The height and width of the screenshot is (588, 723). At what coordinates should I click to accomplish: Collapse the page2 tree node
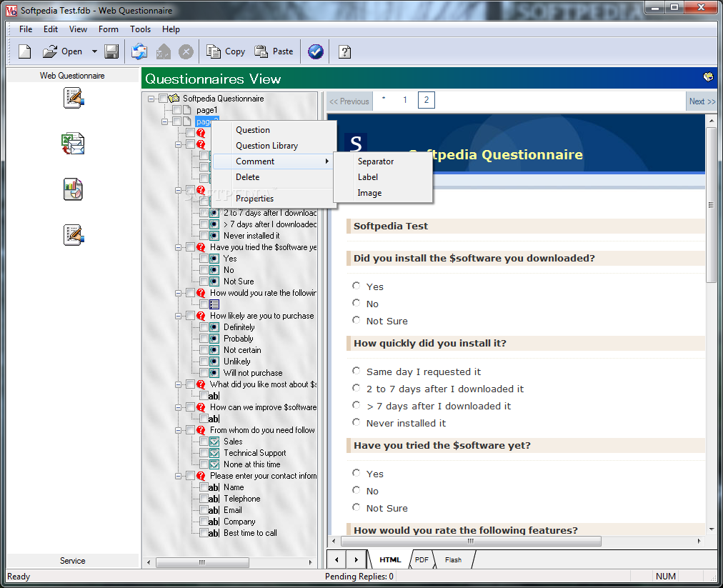click(x=164, y=121)
